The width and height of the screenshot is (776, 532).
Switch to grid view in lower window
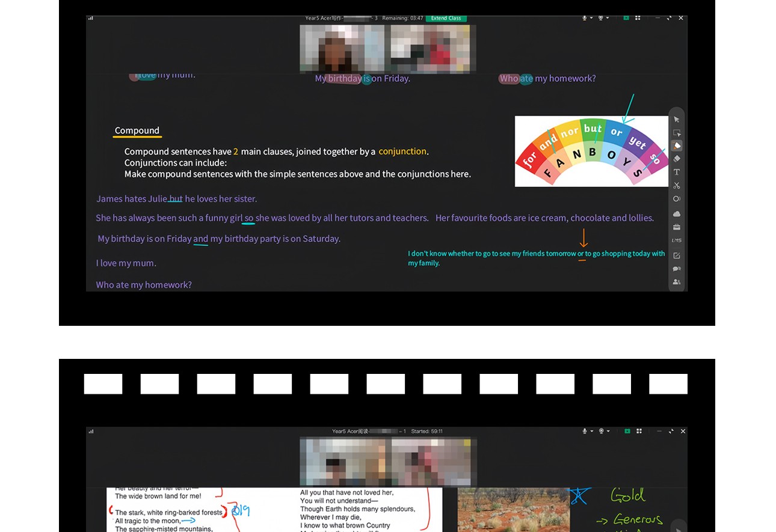[639, 431]
